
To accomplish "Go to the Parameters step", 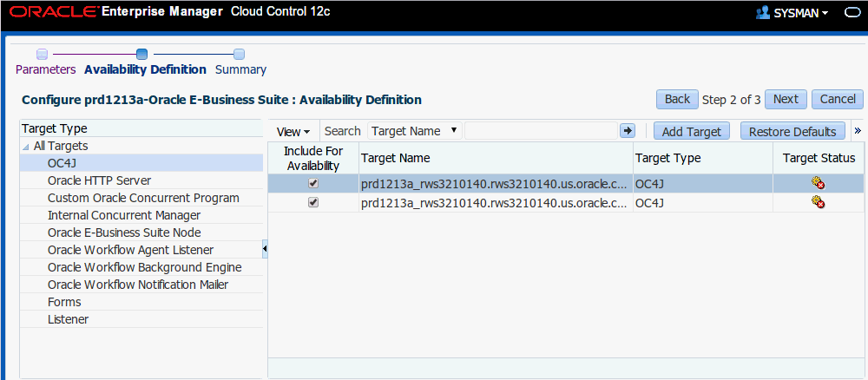I will [45, 69].
